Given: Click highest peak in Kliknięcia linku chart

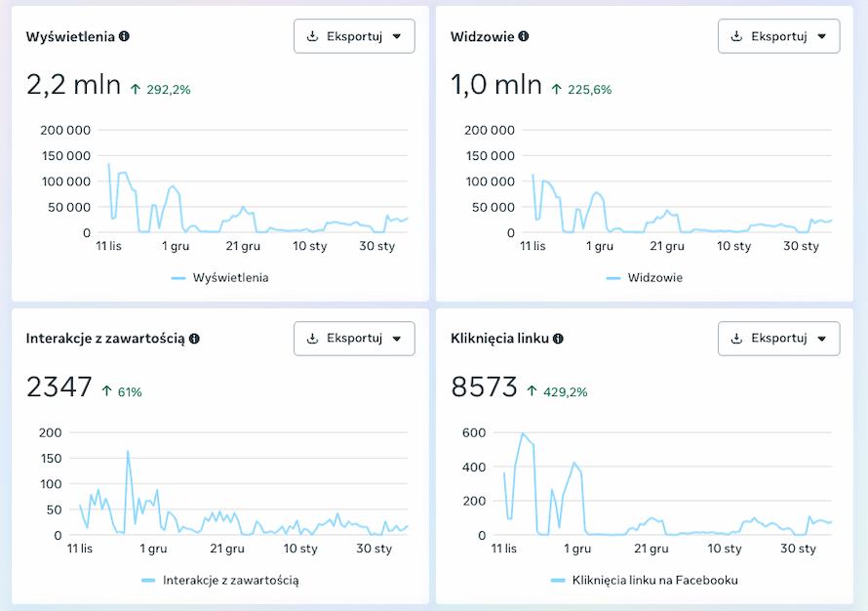Looking at the screenshot, I should [x=523, y=433].
